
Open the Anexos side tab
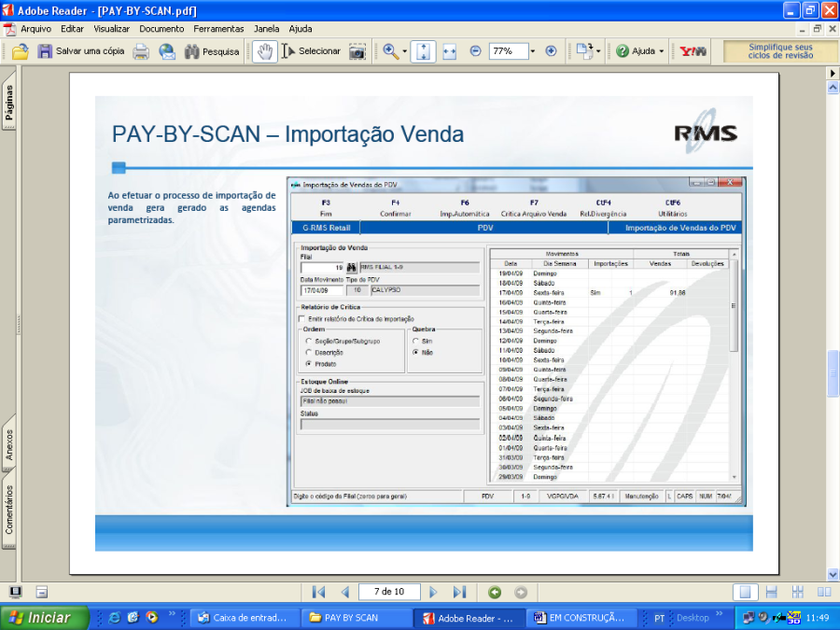tap(9, 444)
